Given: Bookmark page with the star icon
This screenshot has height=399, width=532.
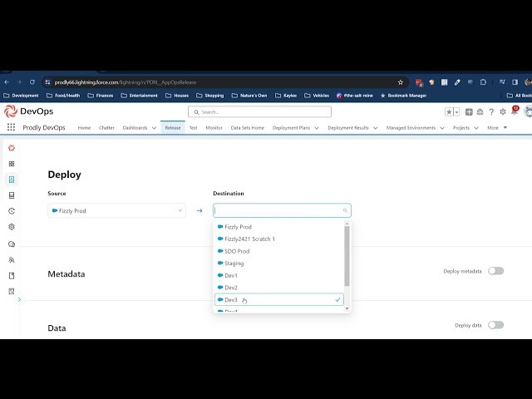Looking at the screenshot, I should click(401, 82).
